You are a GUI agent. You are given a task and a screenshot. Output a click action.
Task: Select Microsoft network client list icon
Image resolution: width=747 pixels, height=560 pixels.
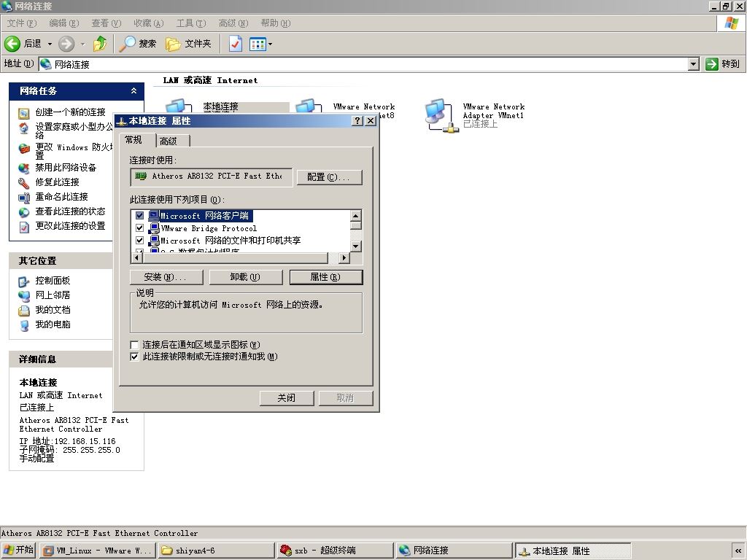pyautogui.click(x=154, y=216)
